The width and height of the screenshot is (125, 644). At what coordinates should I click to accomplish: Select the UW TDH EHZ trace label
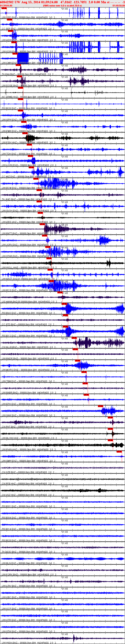coord(28,154)
